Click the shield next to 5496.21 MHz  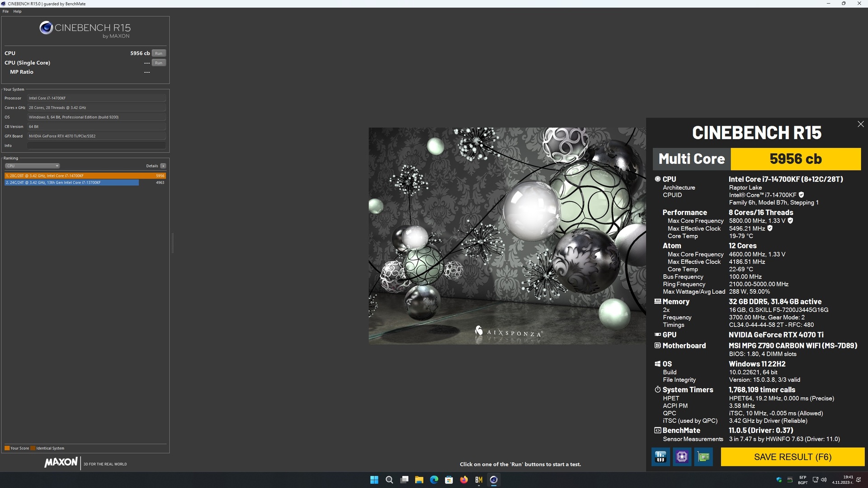[770, 229]
